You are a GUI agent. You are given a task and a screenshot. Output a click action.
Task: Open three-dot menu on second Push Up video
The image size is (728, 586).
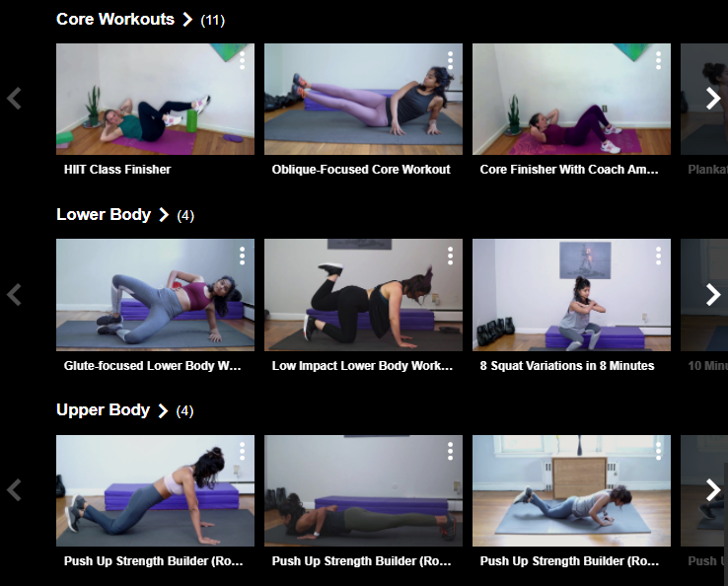click(x=450, y=452)
